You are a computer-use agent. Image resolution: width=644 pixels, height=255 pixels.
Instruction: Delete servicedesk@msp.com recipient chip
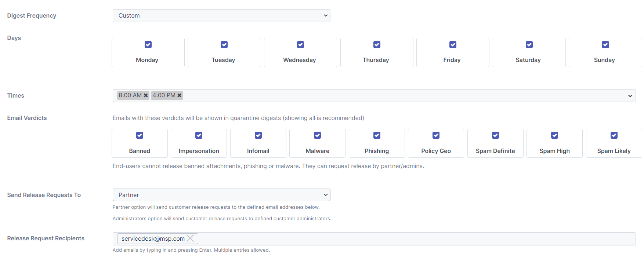190,238
